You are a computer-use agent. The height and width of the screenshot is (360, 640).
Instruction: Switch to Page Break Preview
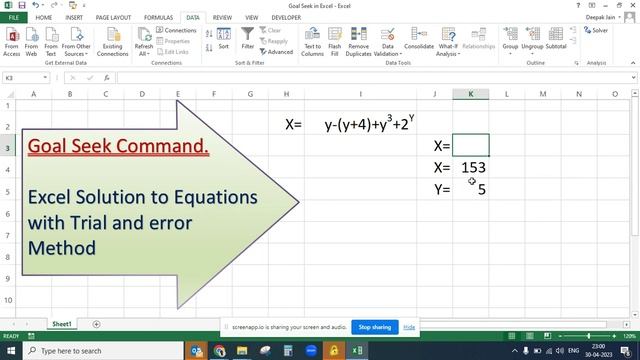(x=547, y=336)
